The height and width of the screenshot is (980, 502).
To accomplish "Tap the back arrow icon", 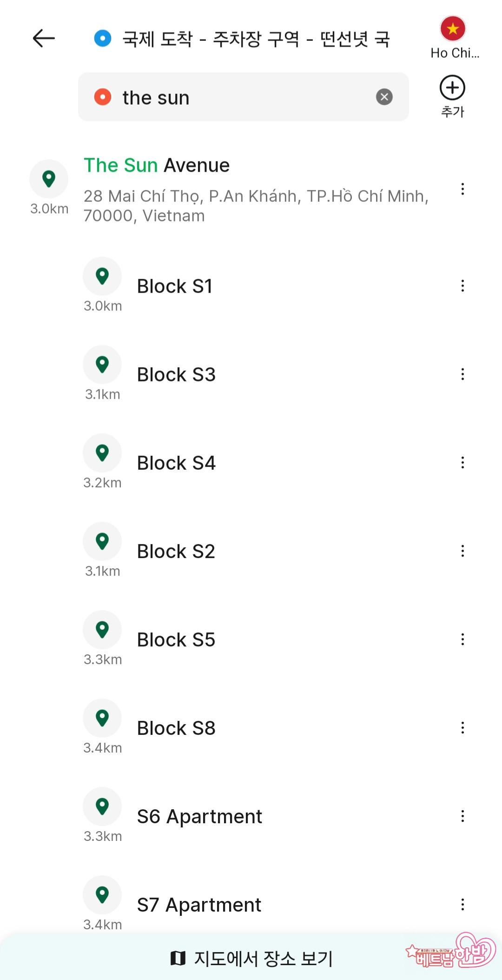I will point(44,38).
